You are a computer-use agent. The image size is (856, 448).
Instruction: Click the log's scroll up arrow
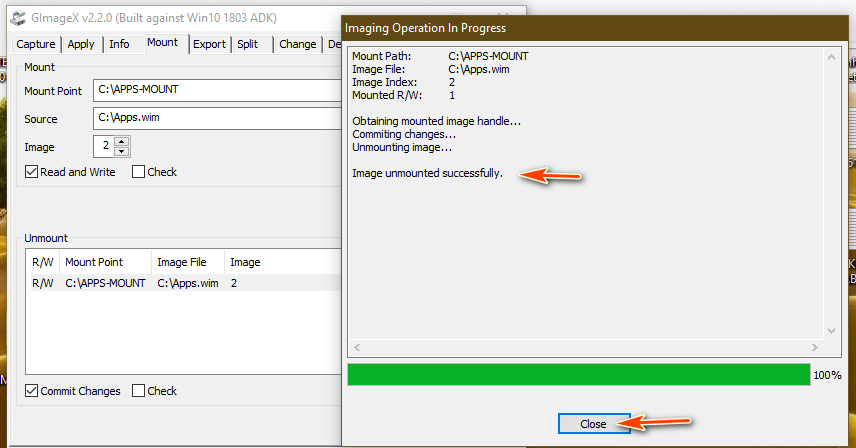tap(831, 57)
